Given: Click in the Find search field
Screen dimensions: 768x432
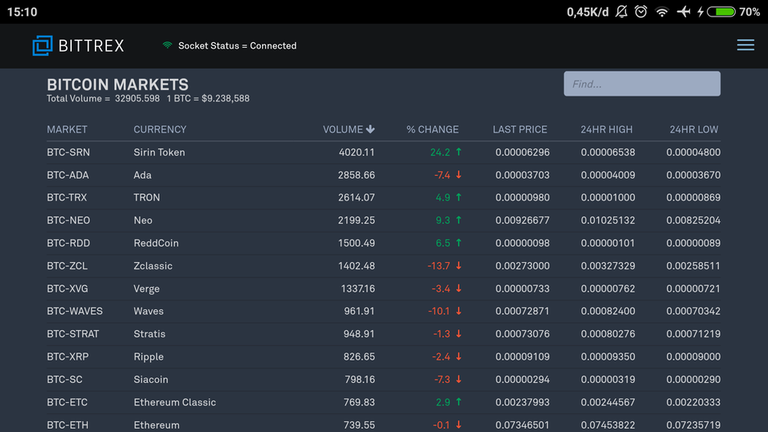Looking at the screenshot, I should point(641,84).
